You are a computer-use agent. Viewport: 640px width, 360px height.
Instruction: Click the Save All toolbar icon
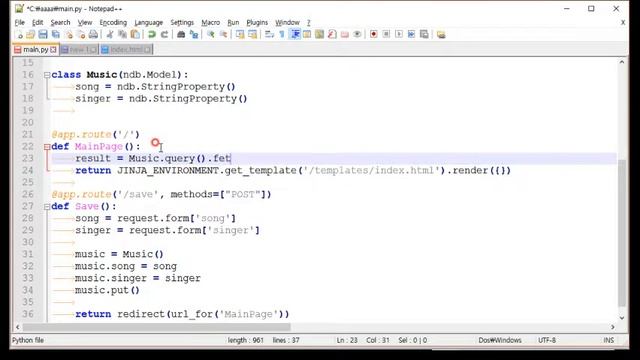click(x=56, y=35)
